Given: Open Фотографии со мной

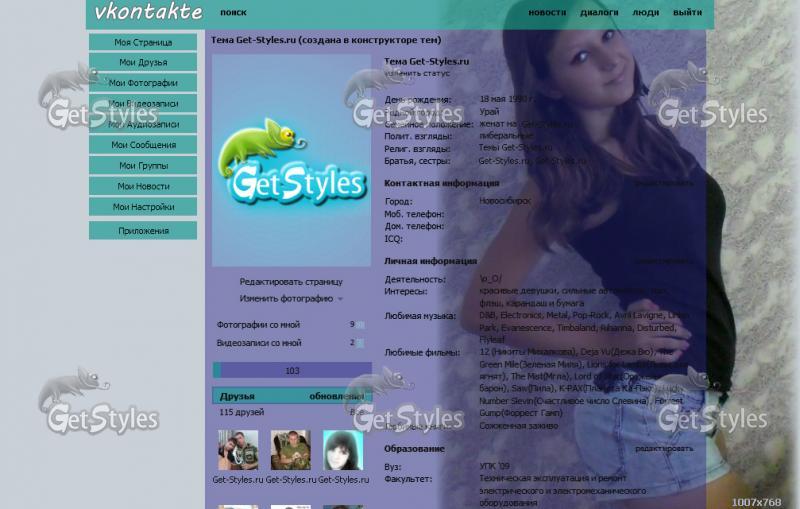Looking at the screenshot, I should tap(258, 324).
